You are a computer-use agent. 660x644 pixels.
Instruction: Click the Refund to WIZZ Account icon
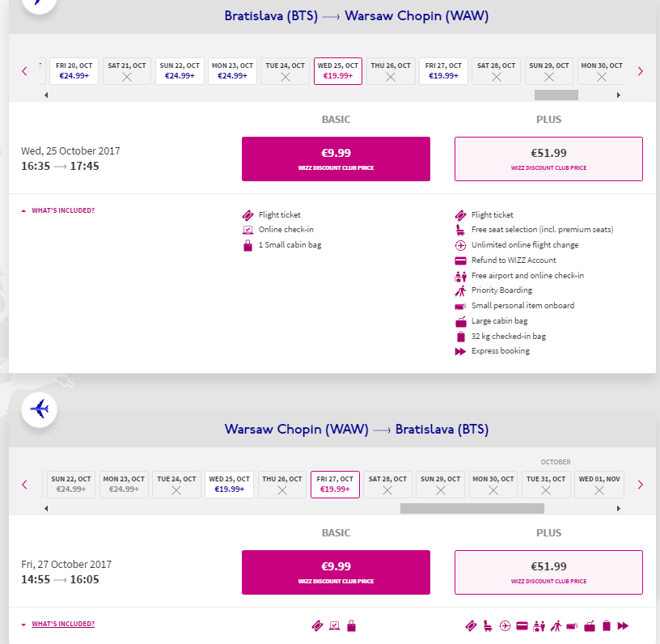coord(460,261)
